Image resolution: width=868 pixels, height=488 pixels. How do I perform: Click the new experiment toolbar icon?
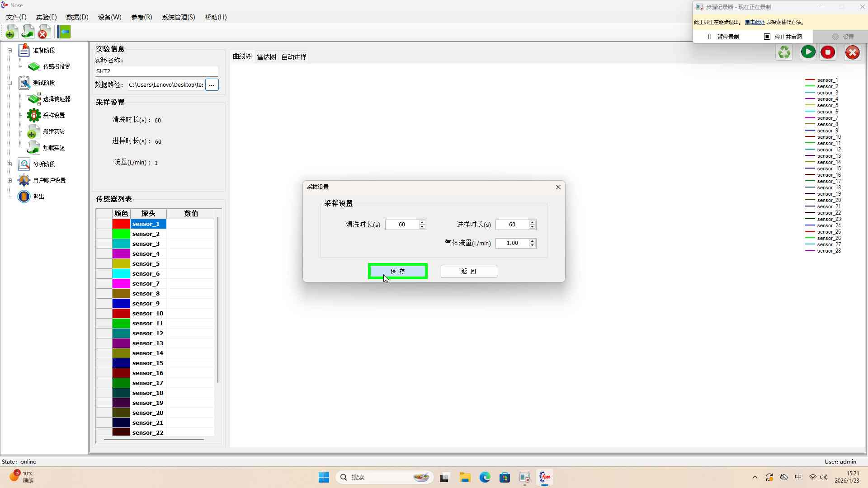click(12, 32)
